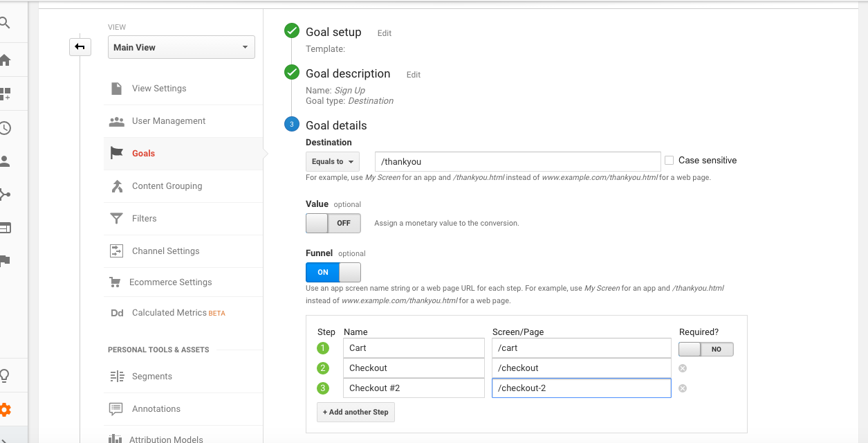Click Edit next to Goal description
Viewport: 868px width, 443px height.
pyautogui.click(x=414, y=75)
